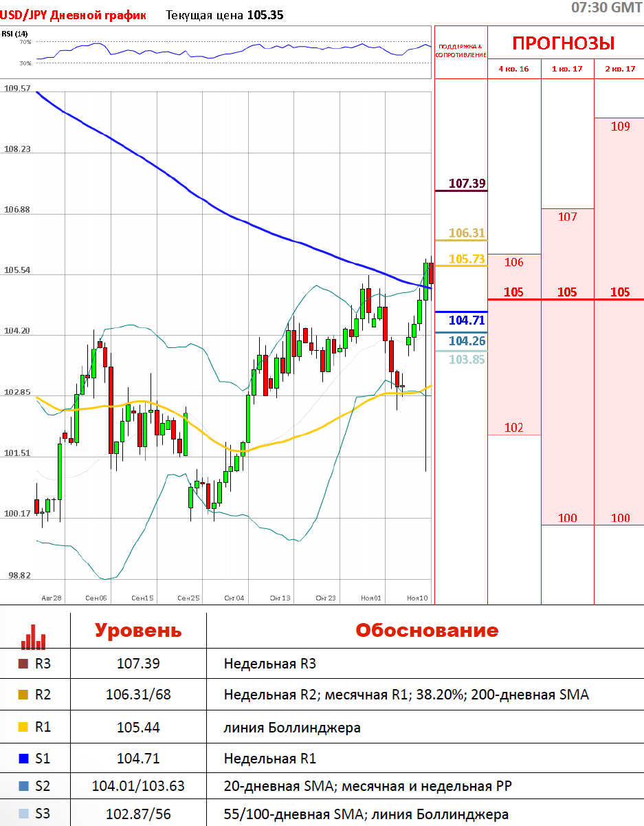The width and height of the screenshot is (644, 826).
Task: Click the steel-blue S2 square marker
Action: pos(23,785)
